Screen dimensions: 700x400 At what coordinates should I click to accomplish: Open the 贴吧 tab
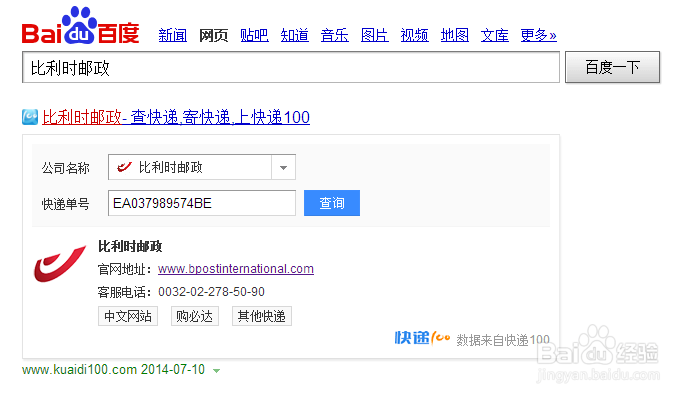tap(254, 35)
